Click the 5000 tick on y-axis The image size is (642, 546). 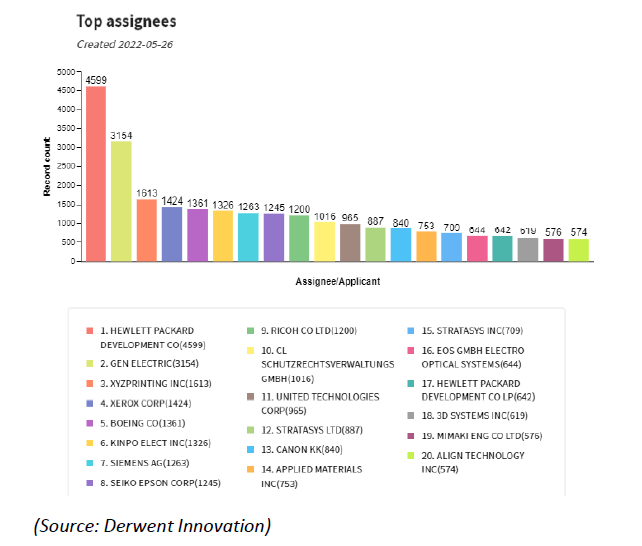click(66, 72)
